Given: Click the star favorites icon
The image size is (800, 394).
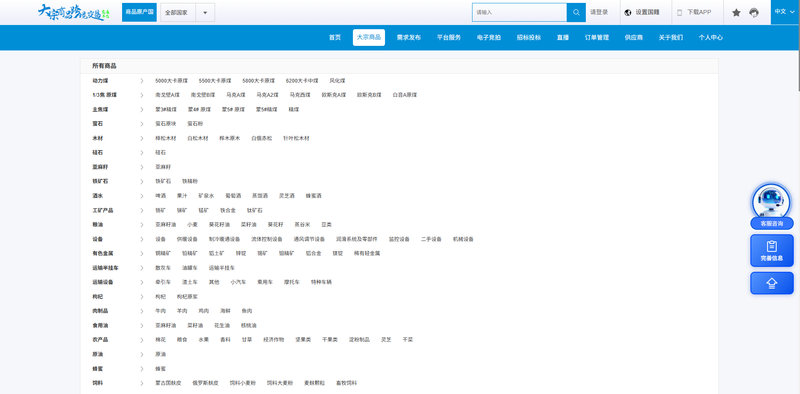Looking at the screenshot, I should coord(736,13).
